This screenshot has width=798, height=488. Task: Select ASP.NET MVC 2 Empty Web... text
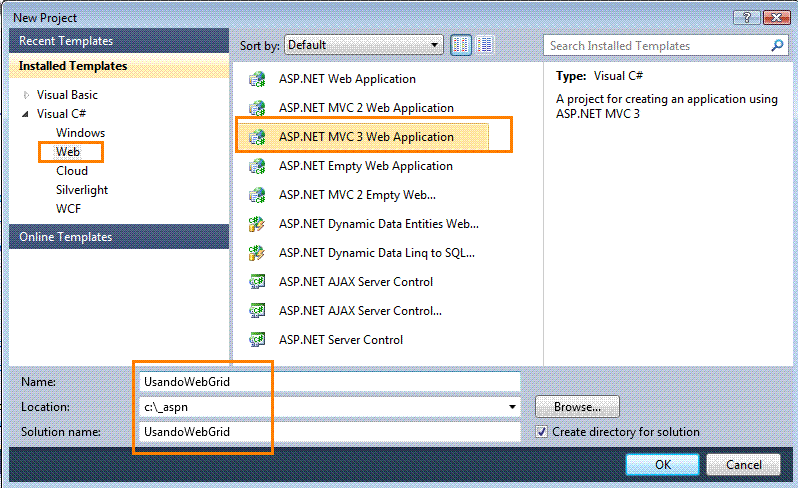click(357, 195)
